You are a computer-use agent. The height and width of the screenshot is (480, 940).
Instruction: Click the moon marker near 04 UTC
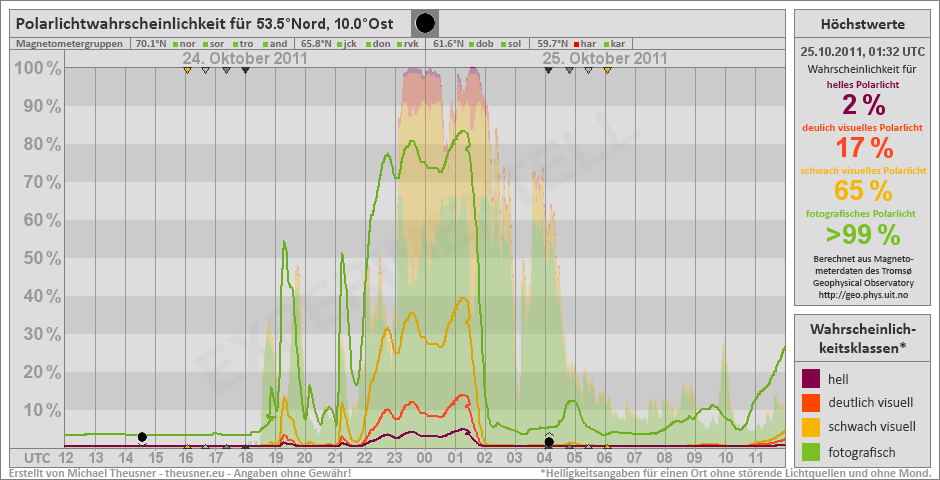(549, 441)
